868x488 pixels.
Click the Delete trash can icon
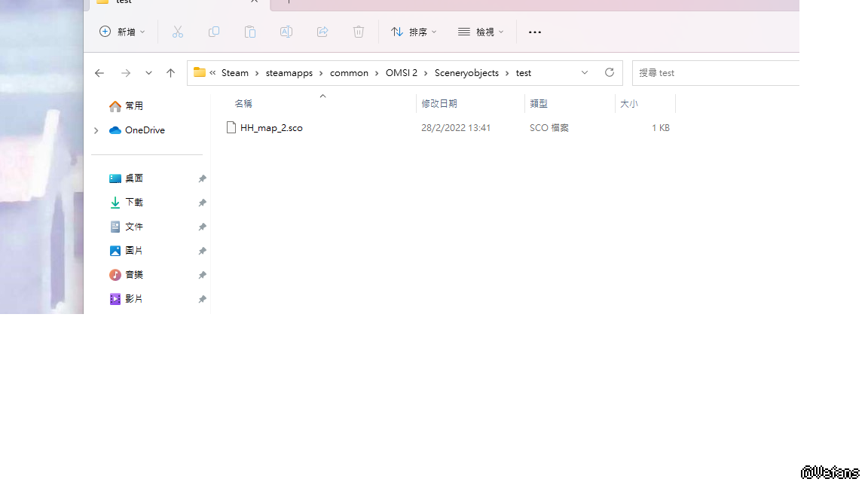(x=359, y=32)
